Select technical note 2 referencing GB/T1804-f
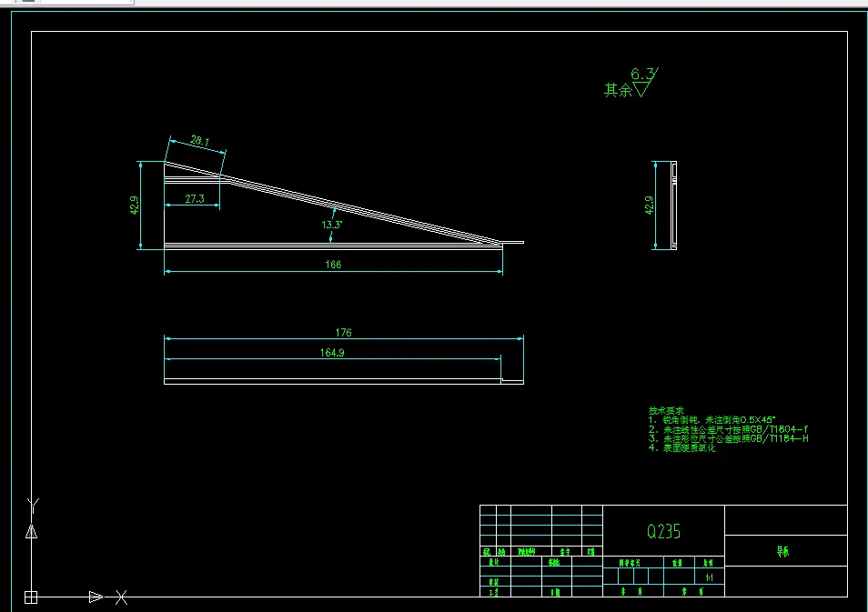 (x=728, y=429)
